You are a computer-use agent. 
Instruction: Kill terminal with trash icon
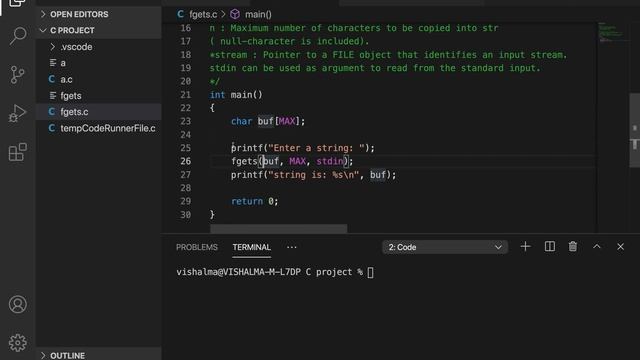pos(573,247)
